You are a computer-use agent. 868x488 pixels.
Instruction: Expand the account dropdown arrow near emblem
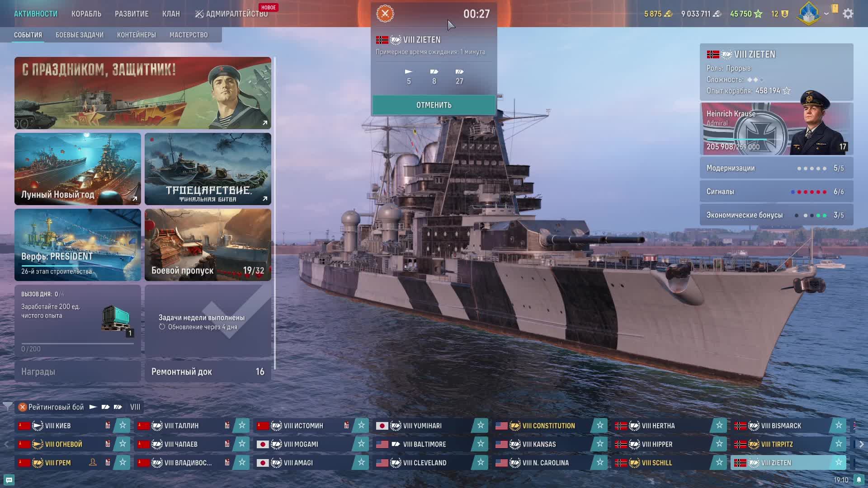click(826, 14)
